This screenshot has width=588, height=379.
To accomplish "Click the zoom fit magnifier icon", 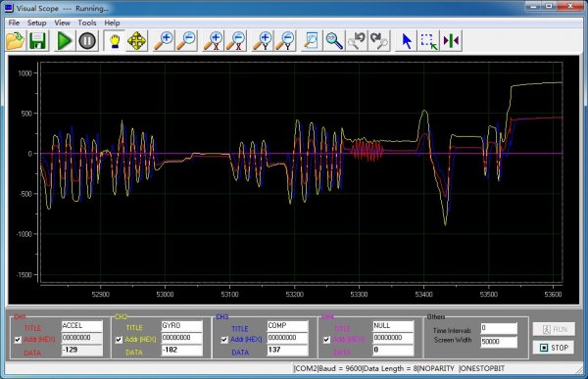I will (334, 41).
